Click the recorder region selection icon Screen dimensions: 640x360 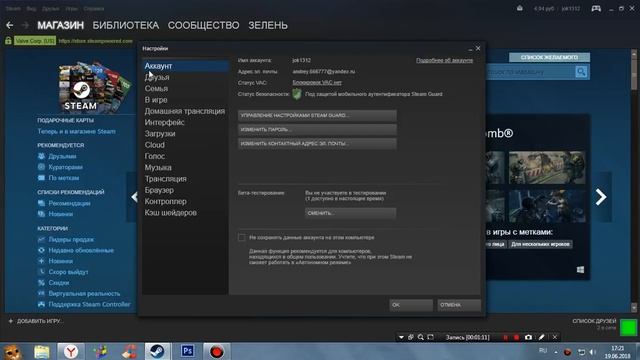tap(431, 337)
